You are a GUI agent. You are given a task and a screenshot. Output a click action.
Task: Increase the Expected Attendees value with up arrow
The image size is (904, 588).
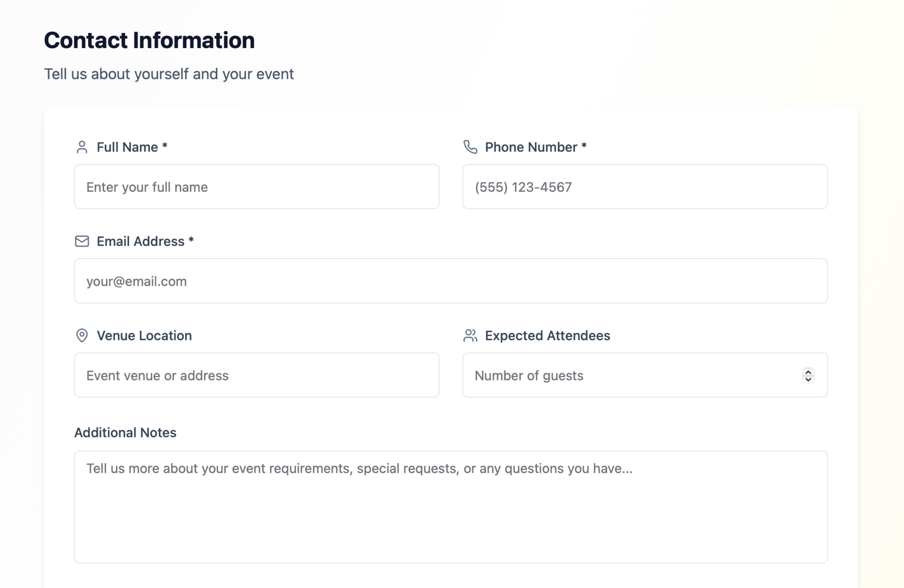(x=808, y=372)
